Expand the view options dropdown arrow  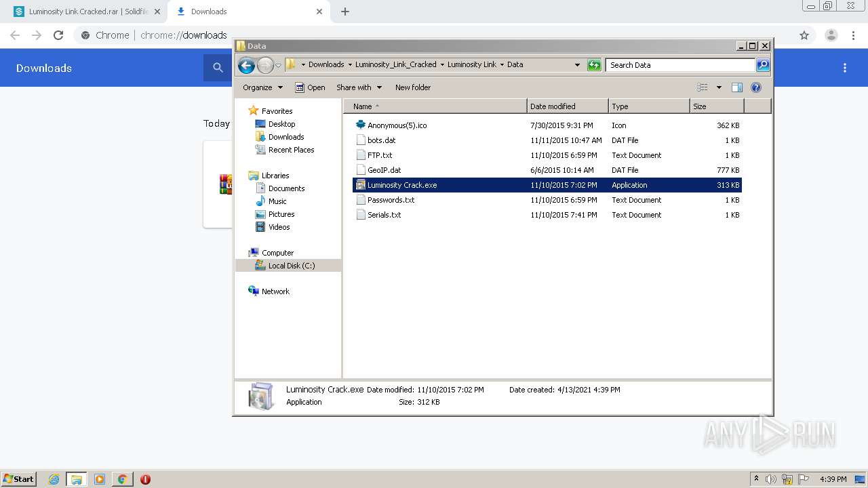719,87
